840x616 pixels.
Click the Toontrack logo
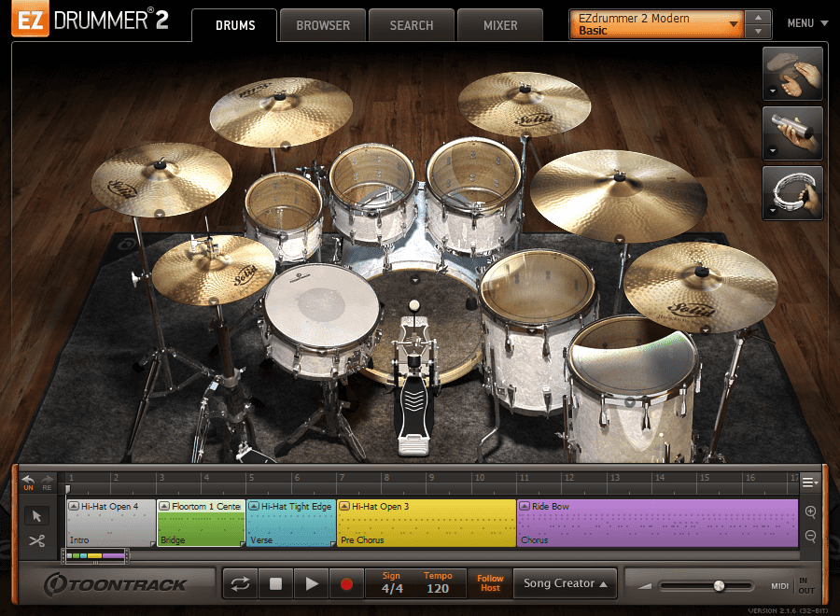point(115,584)
